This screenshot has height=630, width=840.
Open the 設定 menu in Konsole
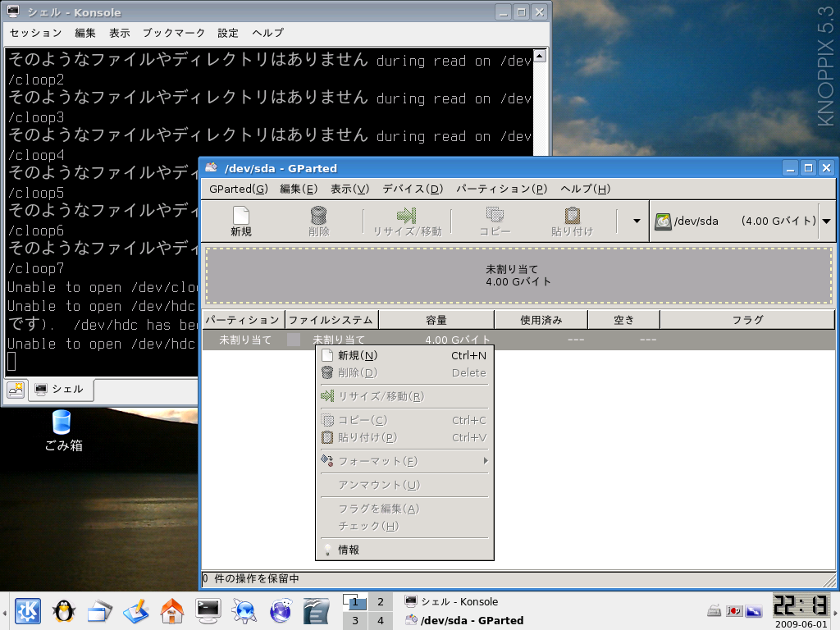(228, 33)
